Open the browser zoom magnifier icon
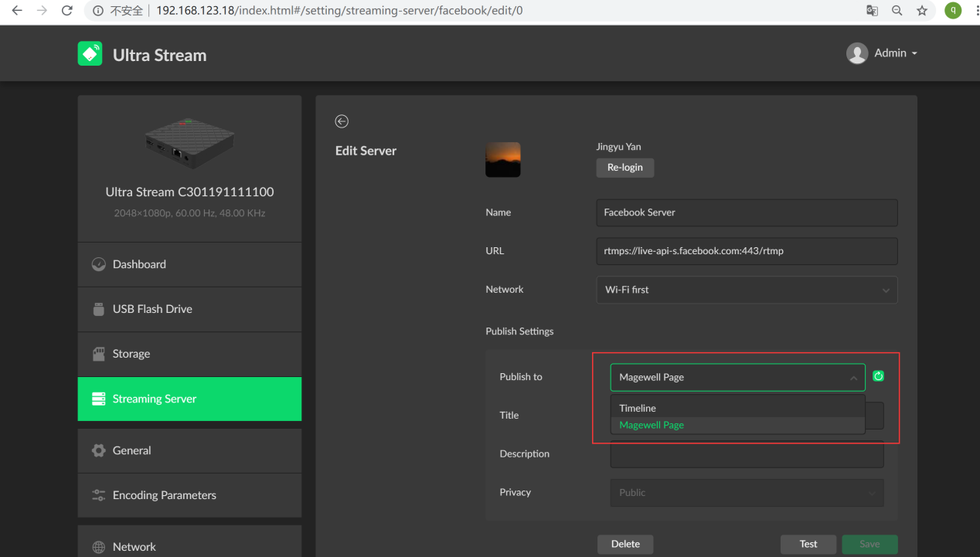This screenshot has width=980, height=557. tap(897, 11)
